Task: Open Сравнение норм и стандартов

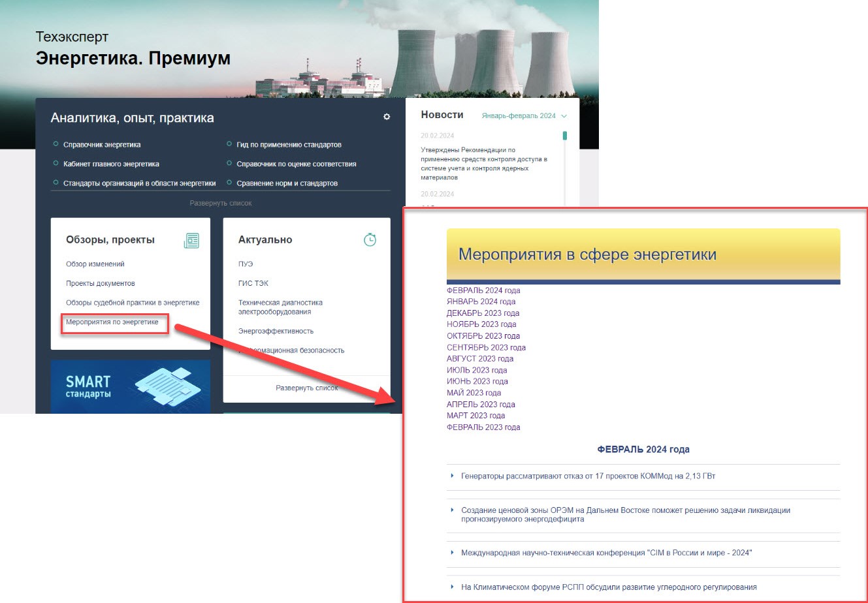Action: [287, 183]
